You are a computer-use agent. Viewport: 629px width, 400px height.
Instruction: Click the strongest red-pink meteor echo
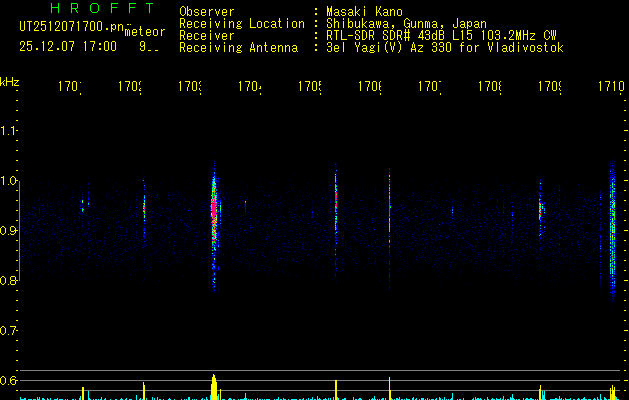(213, 209)
